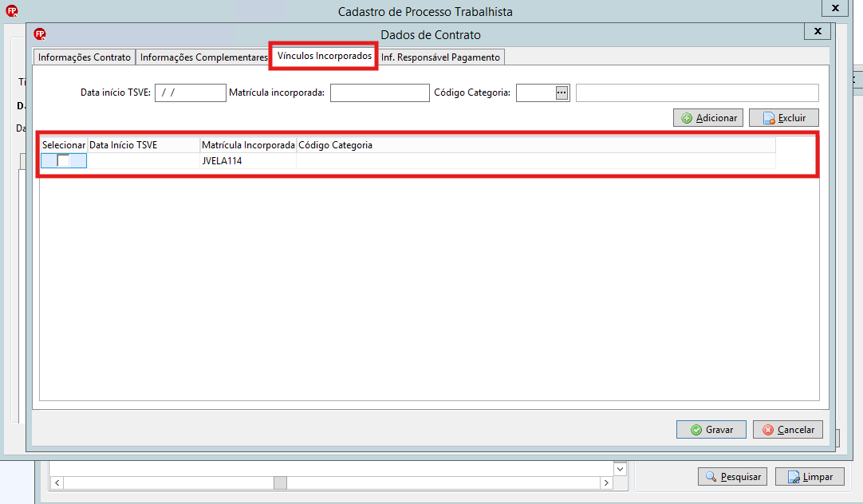The width and height of the screenshot is (863, 504).
Task: Click the empty Data Início TSVE cell of JVELA114 row
Action: pos(144,160)
